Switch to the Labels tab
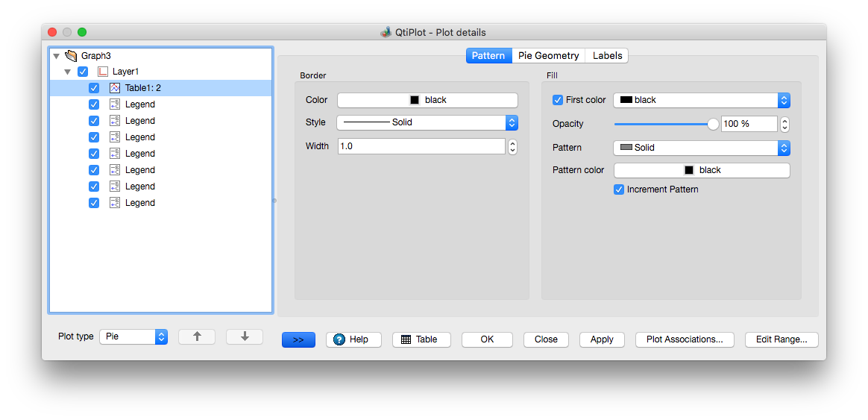 point(607,55)
